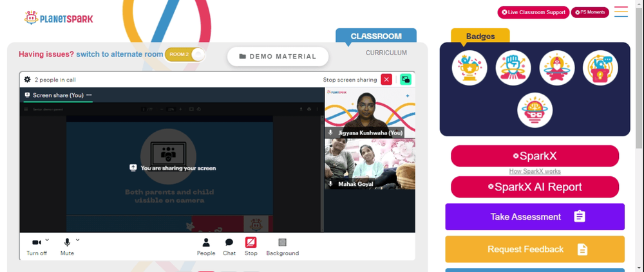Click the green picture-in-picture layout icon
This screenshot has width=644, height=272.
coord(406,80)
